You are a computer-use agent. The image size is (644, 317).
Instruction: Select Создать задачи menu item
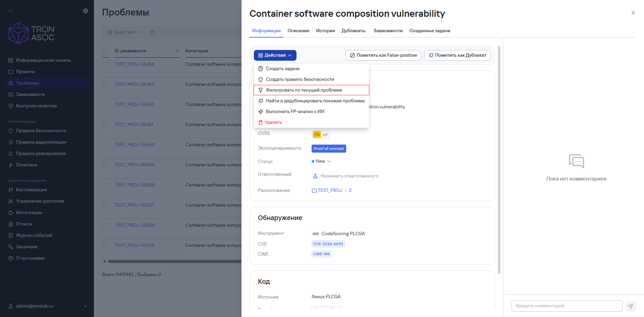click(311, 69)
